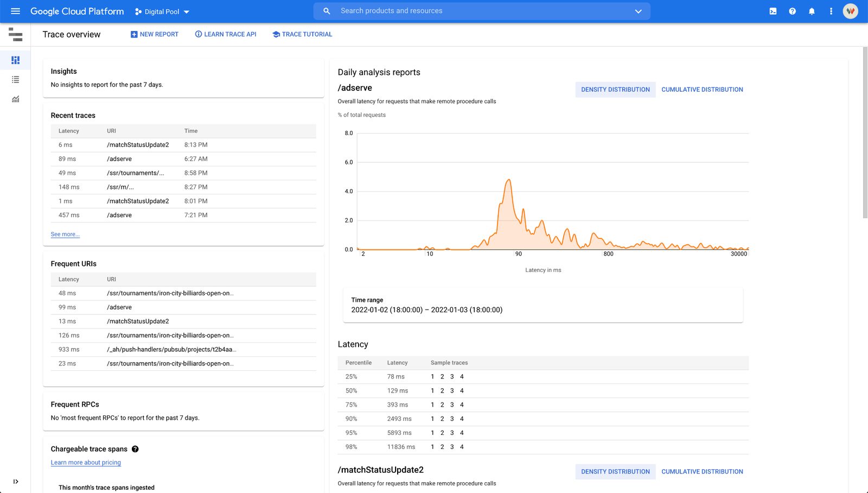Image resolution: width=868 pixels, height=493 pixels.
Task: Open the 148 ms /ssr/m/ recent trace
Action: 183,187
